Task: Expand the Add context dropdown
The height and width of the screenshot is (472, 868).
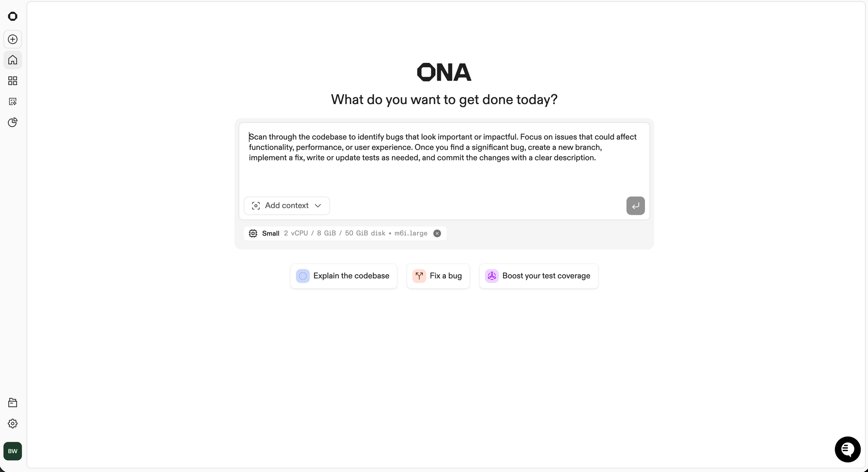Action: click(x=286, y=206)
